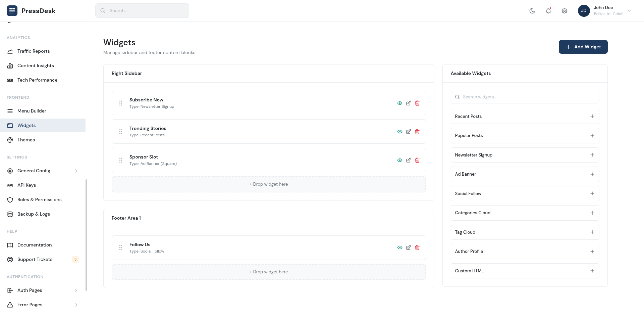
Task: Open the John Doe profile dropdown
Action: pyautogui.click(x=604, y=10)
